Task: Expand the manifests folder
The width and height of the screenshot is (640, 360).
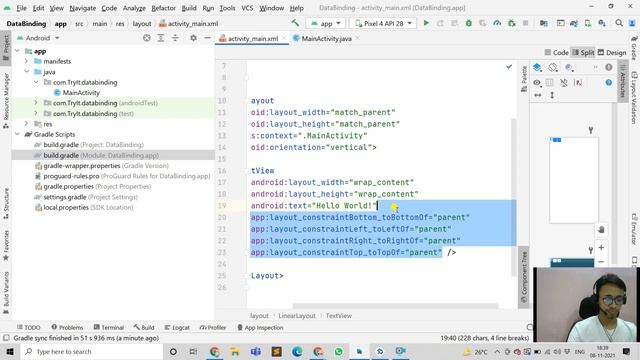Action: coord(26,61)
